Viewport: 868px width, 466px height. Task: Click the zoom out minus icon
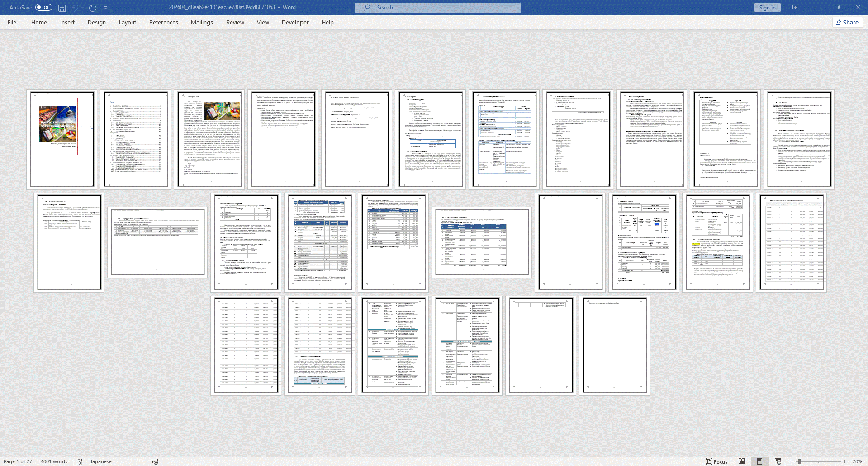click(791, 461)
